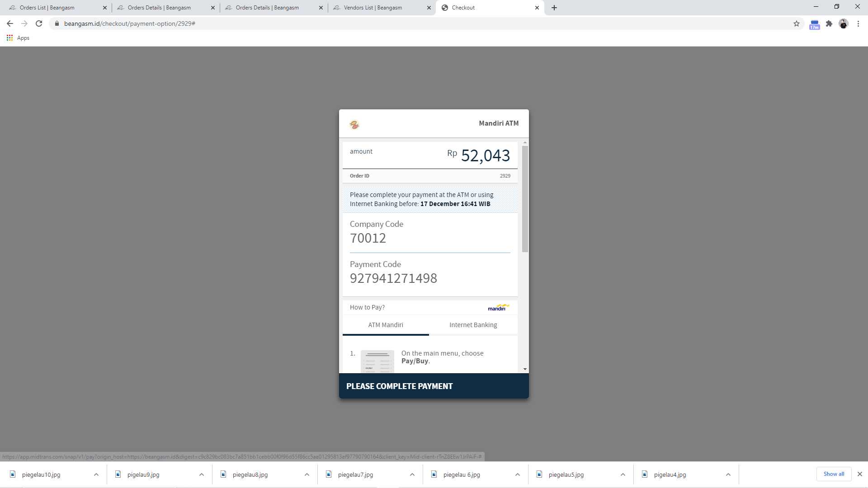The width and height of the screenshot is (868, 488).
Task: Click the browser back navigation arrow
Action: (10, 23)
